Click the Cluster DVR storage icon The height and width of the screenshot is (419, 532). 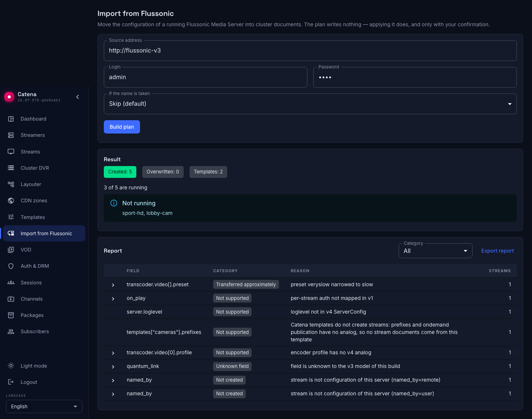[x=11, y=168]
